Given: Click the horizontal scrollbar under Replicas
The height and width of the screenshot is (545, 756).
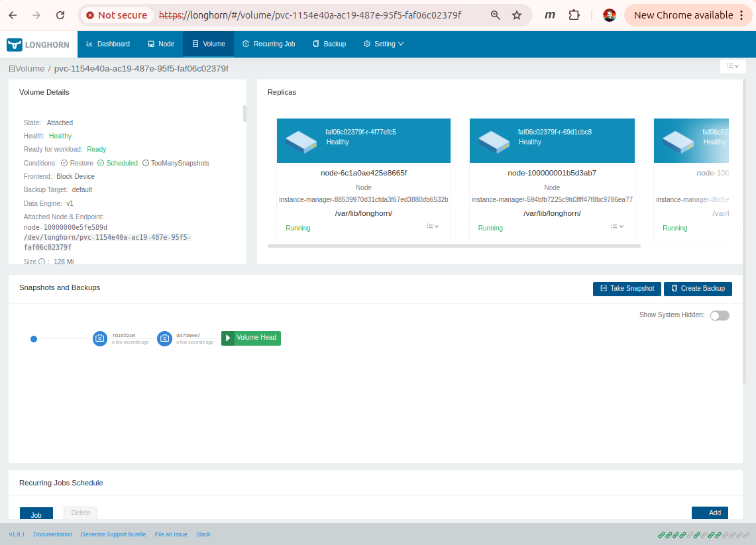Looking at the screenshot, I should [454, 246].
